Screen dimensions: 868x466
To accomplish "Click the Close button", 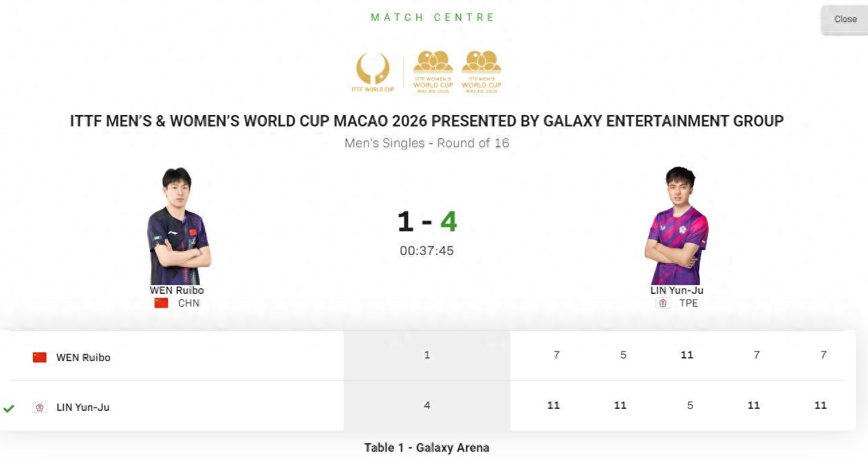I will (x=845, y=19).
